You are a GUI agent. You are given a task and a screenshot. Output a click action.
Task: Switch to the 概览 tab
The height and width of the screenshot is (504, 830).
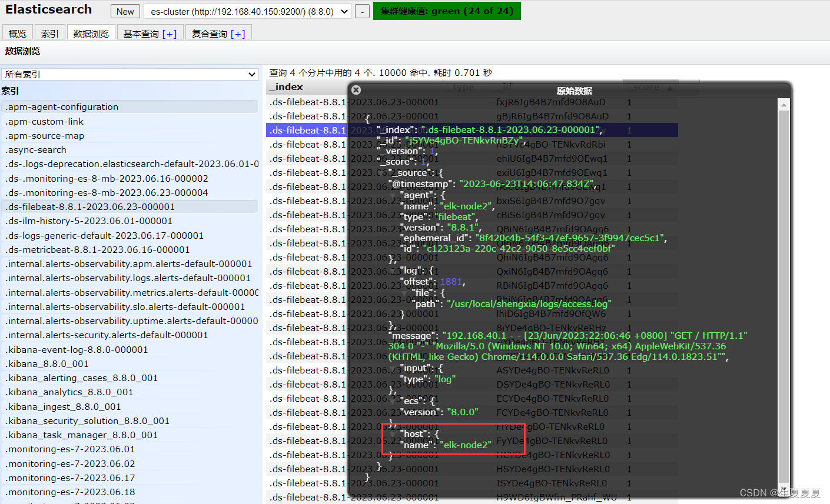[18, 34]
